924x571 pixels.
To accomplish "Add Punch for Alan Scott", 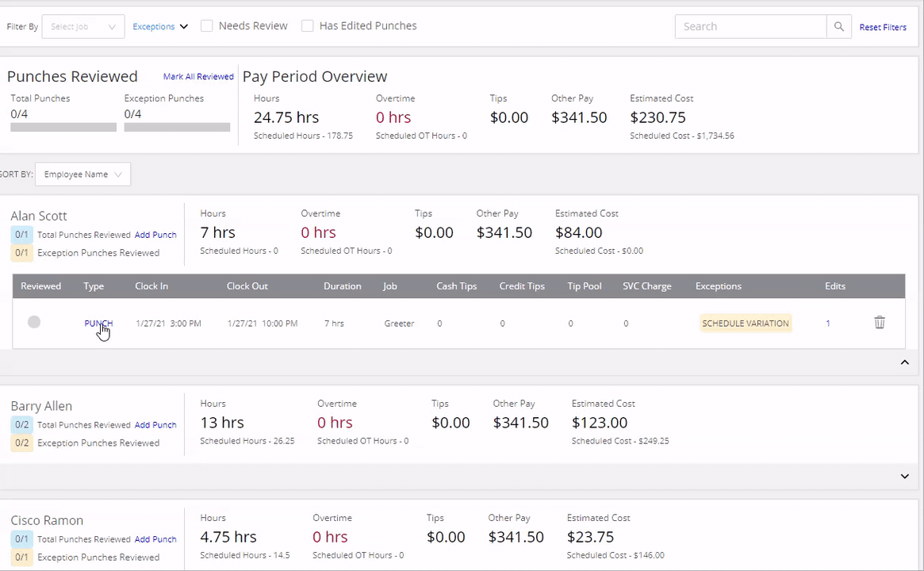I will pos(155,235).
